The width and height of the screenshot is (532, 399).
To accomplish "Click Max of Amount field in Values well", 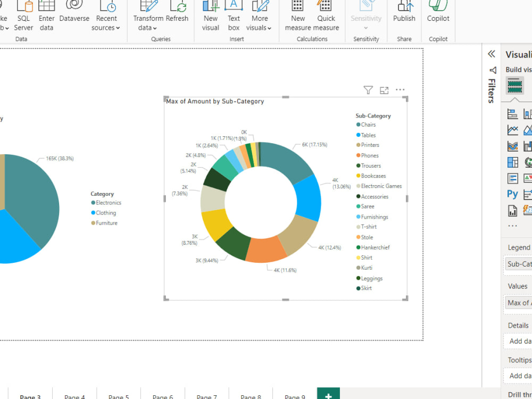I will pos(519,303).
